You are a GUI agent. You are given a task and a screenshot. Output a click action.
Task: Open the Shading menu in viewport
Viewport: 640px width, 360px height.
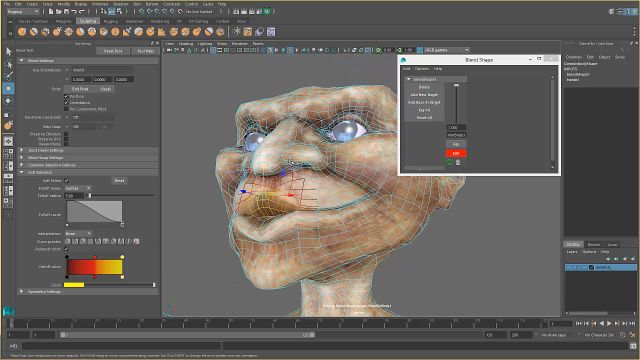pos(186,44)
